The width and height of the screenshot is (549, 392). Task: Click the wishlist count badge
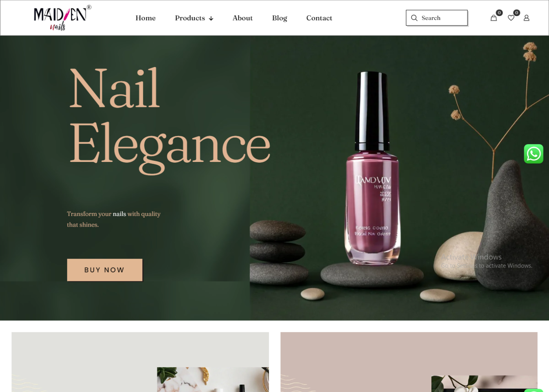click(517, 13)
